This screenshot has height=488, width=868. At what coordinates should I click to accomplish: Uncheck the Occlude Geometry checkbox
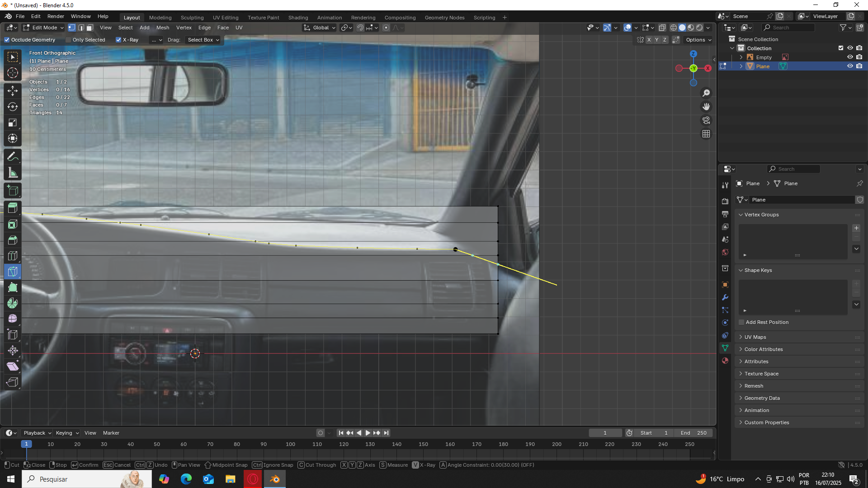click(x=7, y=40)
